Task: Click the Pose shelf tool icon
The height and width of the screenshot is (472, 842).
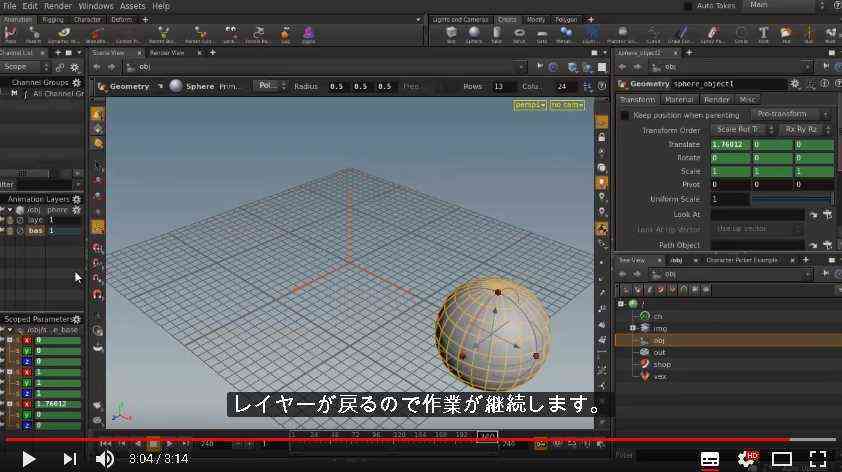Action: tap(10, 34)
